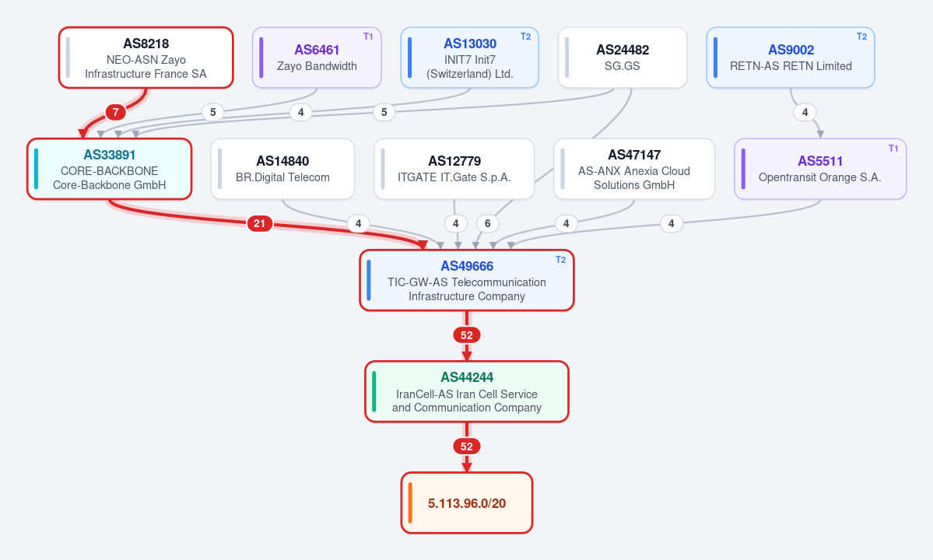933x560 pixels.
Task: Select the AS49666 TIC-GW-AS node
Action: click(x=467, y=280)
